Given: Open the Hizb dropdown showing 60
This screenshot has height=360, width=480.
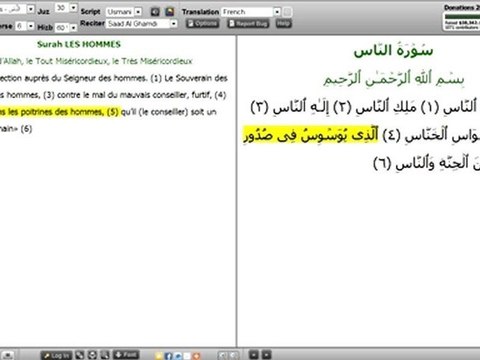Looking at the screenshot, I should tap(66, 28).
